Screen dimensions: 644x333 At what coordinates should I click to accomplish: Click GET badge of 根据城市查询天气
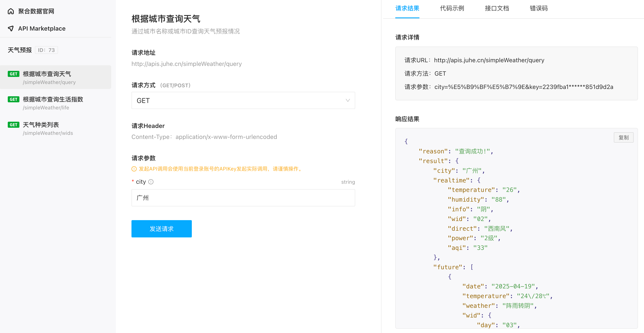(x=14, y=74)
